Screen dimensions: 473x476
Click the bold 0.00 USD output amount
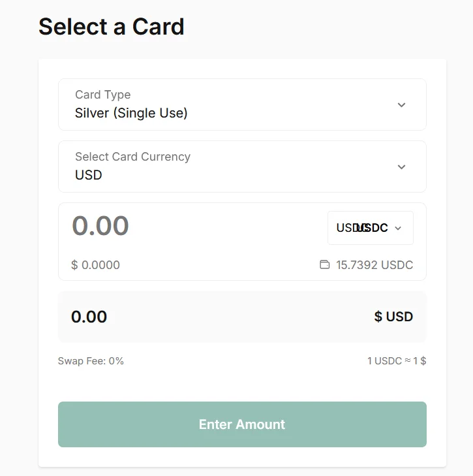89,317
